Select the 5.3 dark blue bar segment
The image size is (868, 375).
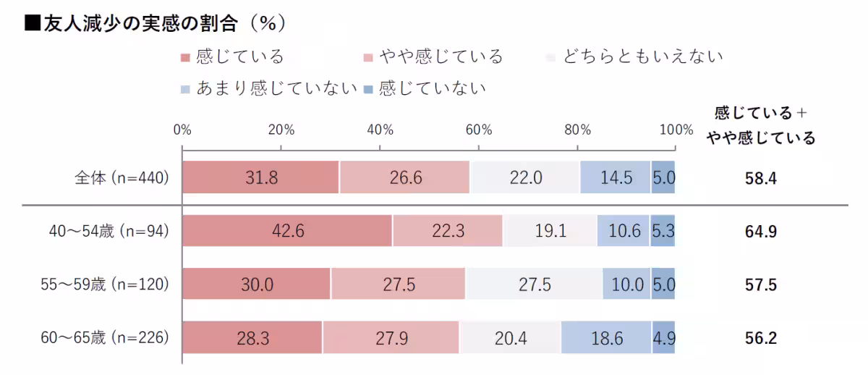click(x=663, y=231)
